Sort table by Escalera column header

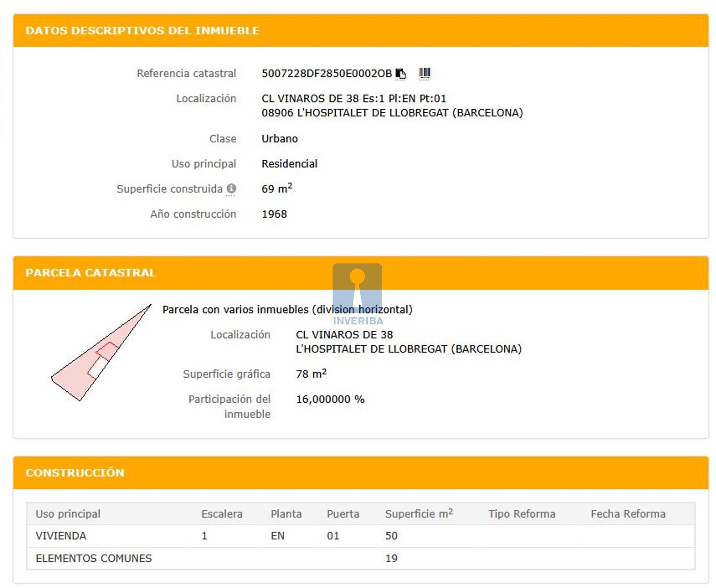tap(222, 514)
